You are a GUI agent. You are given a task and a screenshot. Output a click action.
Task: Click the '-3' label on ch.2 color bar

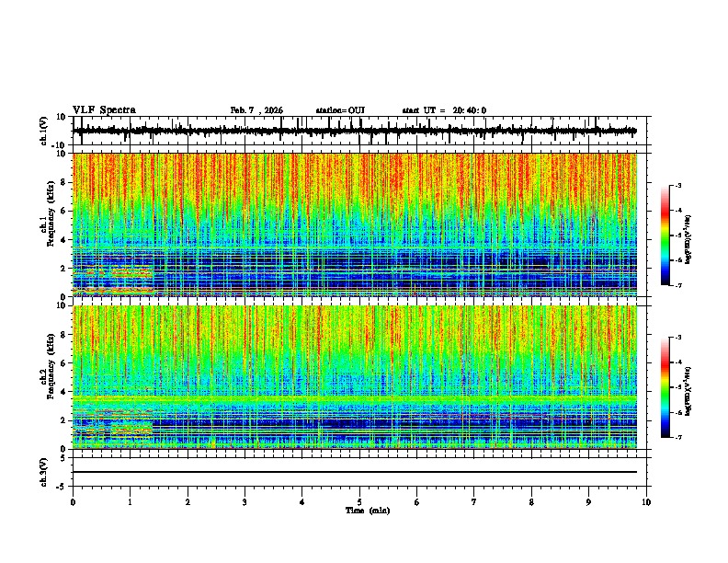pyautogui.click(x=677, y=338)
